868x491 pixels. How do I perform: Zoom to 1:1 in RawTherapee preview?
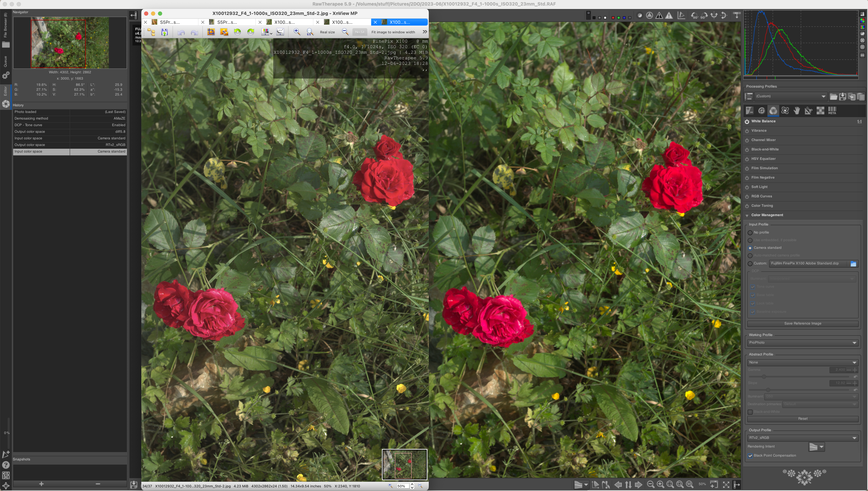click(x=689, y=485)
